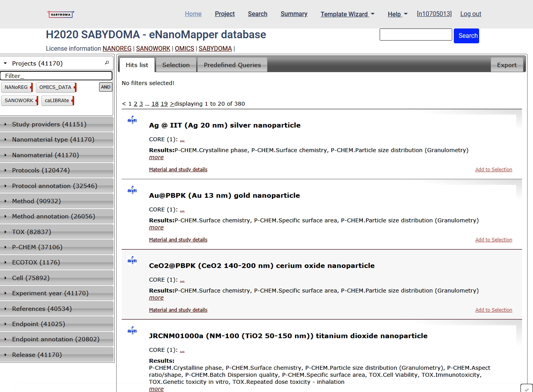Open the Template Wizard dropdown
This screenshot has width=533, height=392.
click(x=347, y=14)
